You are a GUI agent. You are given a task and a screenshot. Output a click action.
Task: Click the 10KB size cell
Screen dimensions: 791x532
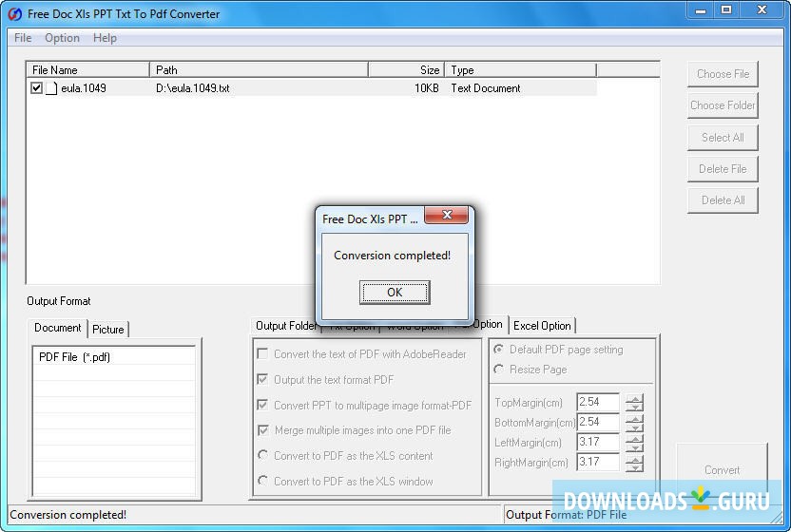click(x=426, y=88)
